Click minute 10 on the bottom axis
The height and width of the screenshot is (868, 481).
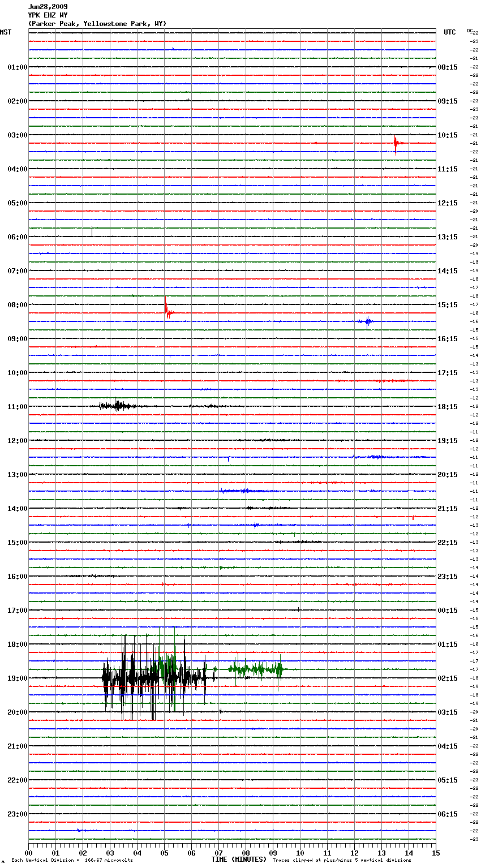click(300, 853)
